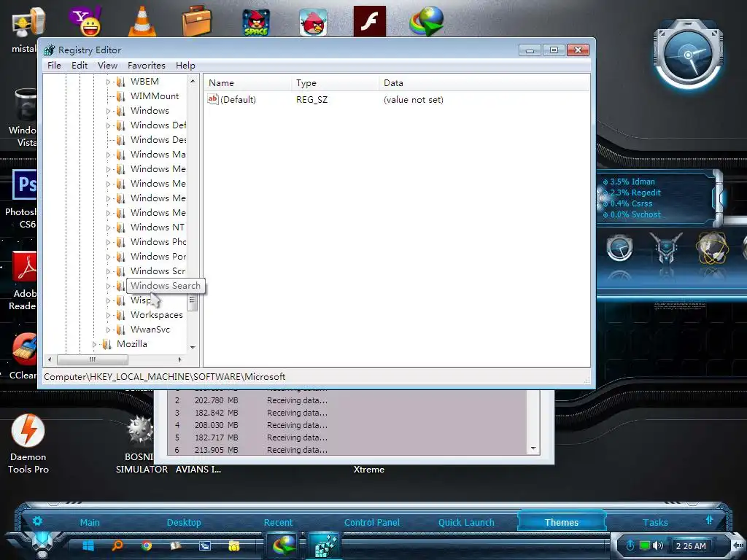This screenshot has width=747, height=560.
Task: Switch to the Desktop tab
Action: [x=184, y=522]
